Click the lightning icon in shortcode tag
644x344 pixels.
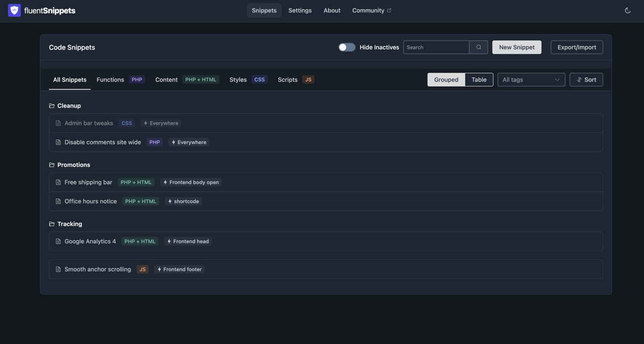170,202
